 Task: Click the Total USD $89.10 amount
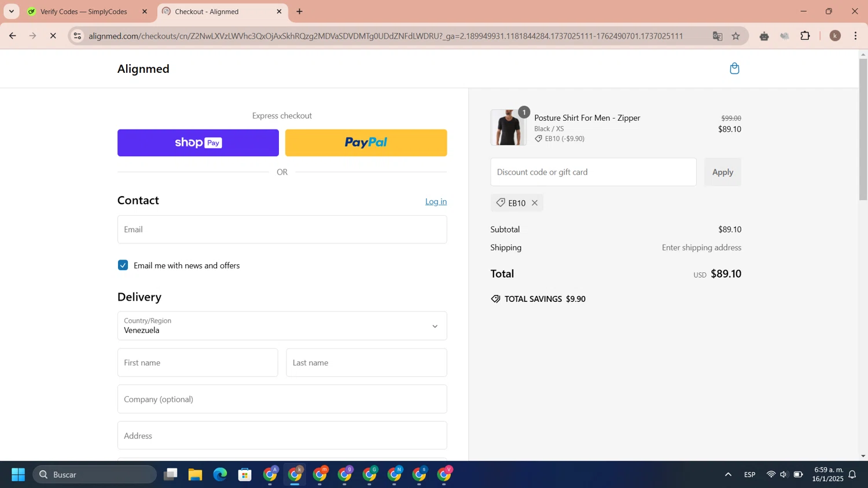click(x=718, y=274)
